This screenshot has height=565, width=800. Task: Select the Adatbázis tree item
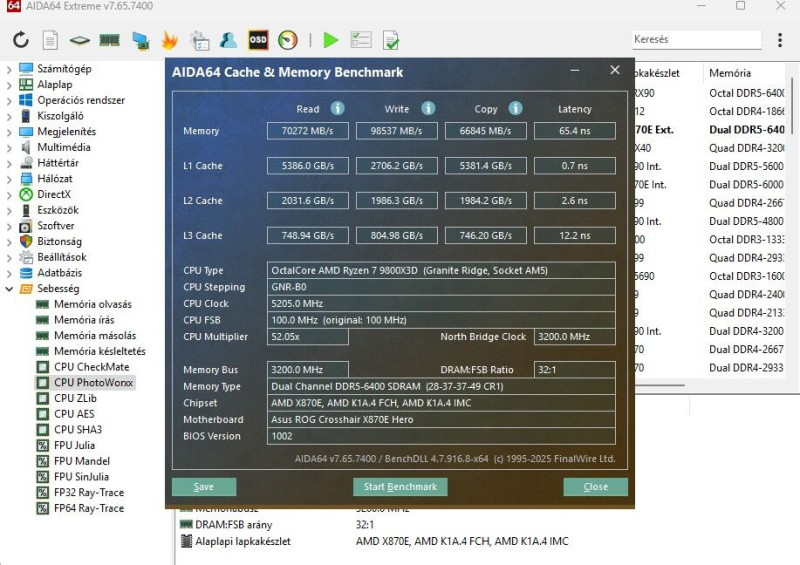pyautogui.click(x=59, y=273)
